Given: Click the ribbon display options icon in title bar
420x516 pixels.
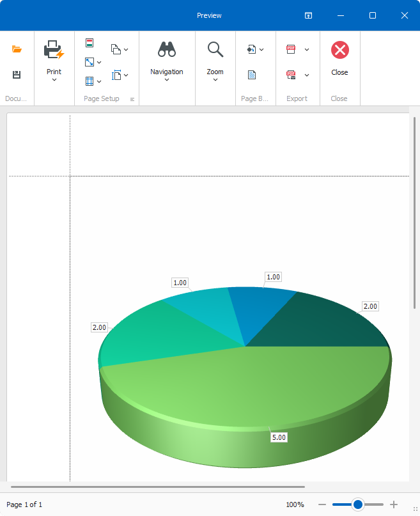Looking at the screenshot, I should click(308, 15).
